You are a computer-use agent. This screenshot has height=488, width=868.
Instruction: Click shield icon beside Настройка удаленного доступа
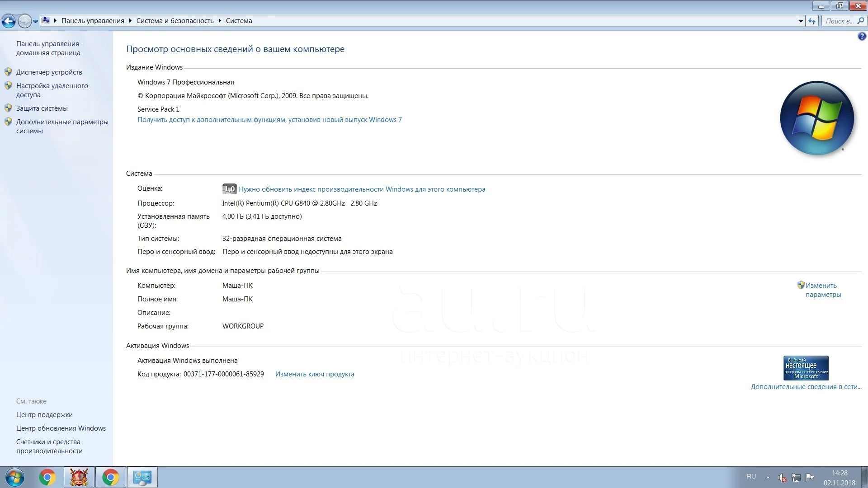(8, 85)
